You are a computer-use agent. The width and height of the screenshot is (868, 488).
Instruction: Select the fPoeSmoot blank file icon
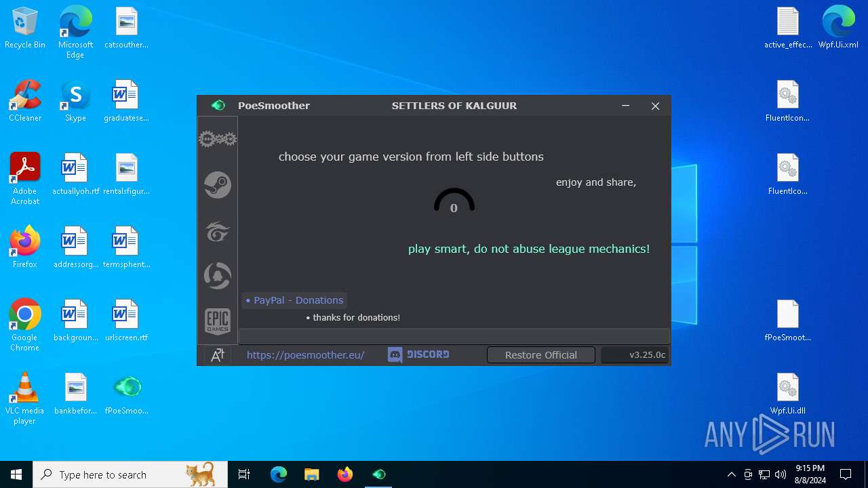coord(788,321)
